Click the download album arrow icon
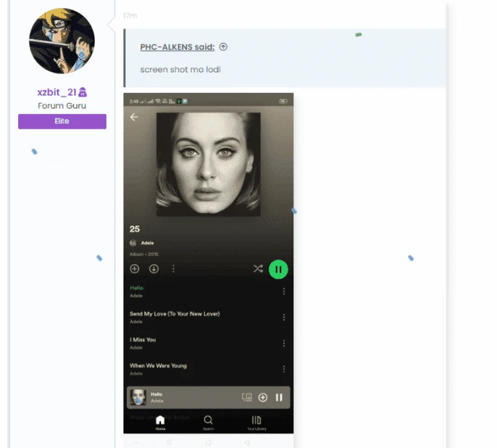This screenshot has height=448, width=497. [x=154, y=269]
